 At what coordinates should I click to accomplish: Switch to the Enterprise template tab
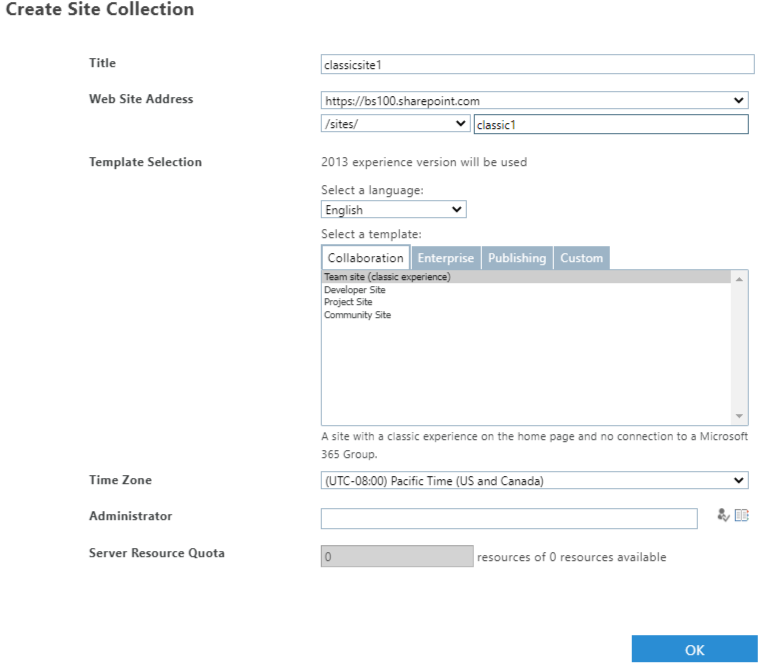point(446,258)
